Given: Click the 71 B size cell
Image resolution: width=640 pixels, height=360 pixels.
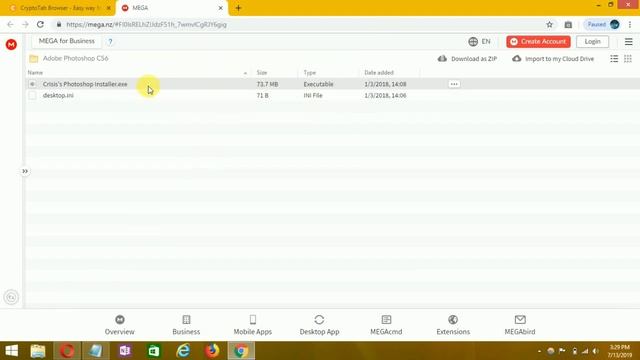Looking at the screenshot, I should [x=262, y=96].
